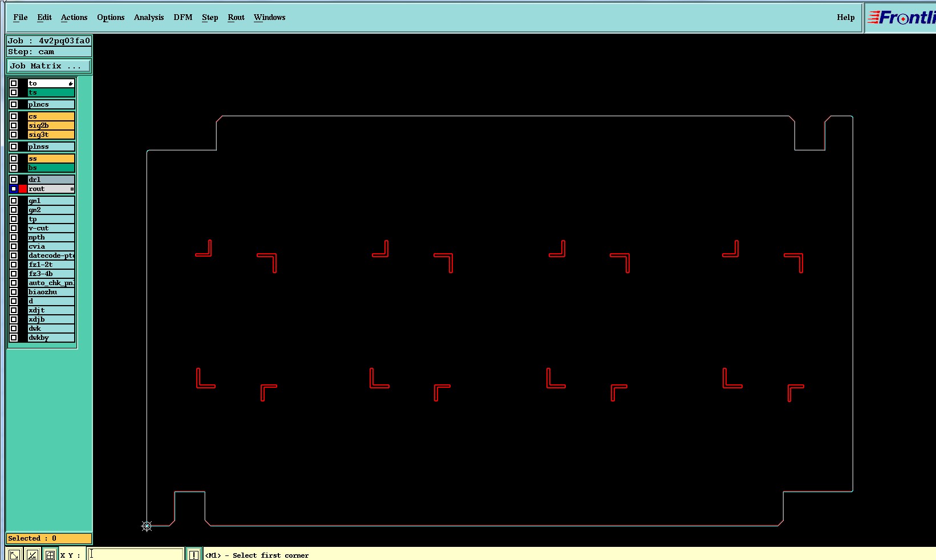Screen dimensions: 936x560
Task: Click the Job Matrix ... button
Action: pyautogui.click(x=48, y=66)
